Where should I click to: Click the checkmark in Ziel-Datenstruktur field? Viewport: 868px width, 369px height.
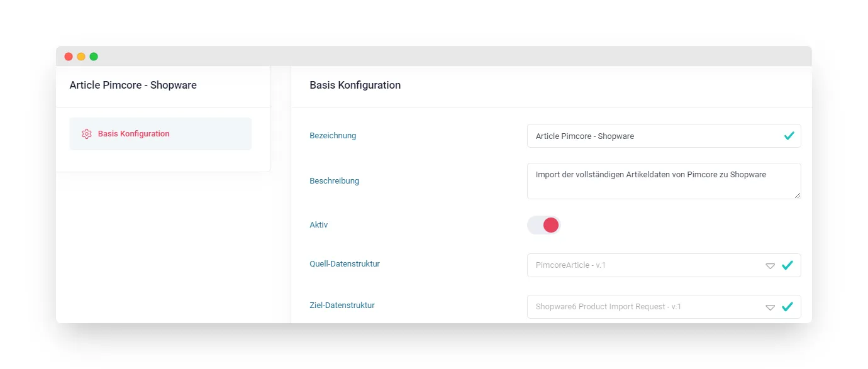coord(787,307)
